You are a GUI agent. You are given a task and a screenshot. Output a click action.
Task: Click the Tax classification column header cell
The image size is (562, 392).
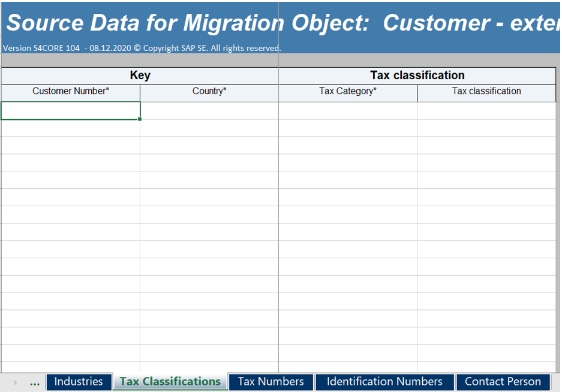click(486, 93)
